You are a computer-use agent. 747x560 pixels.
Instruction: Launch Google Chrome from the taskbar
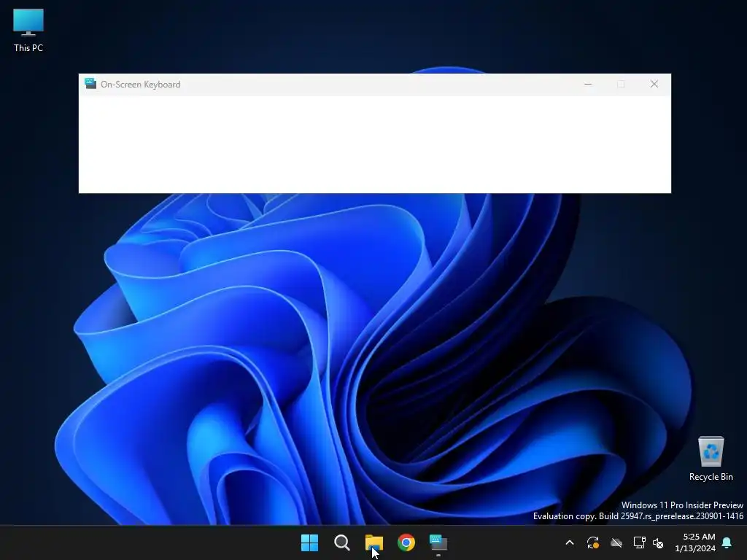click(x=406, y=542)
